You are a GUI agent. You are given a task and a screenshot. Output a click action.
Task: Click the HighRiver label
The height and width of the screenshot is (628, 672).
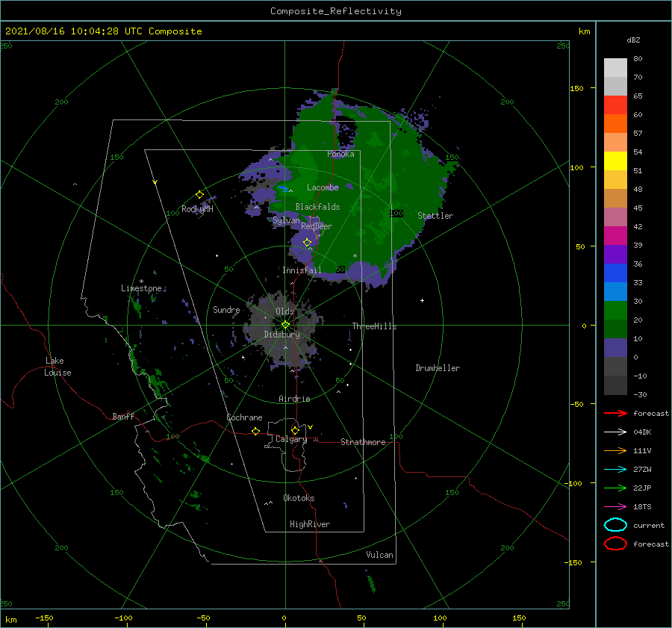click(310, 524)
